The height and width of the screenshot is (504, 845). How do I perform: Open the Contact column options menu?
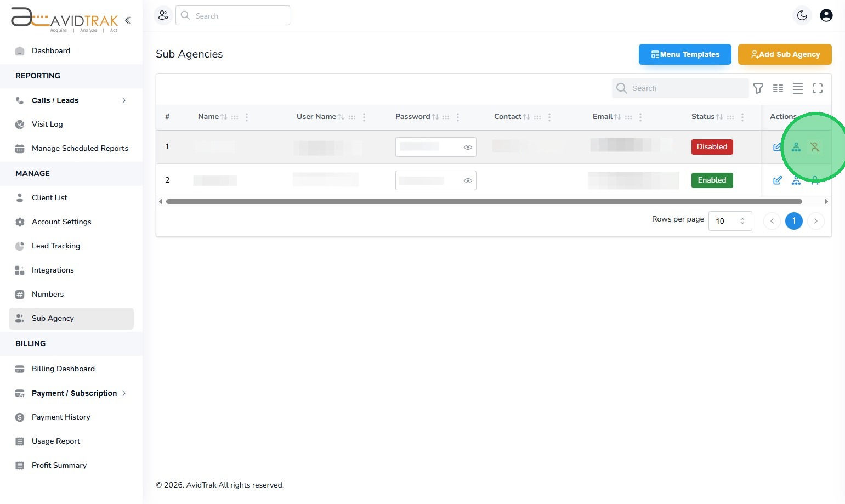(x=549, y=117)
